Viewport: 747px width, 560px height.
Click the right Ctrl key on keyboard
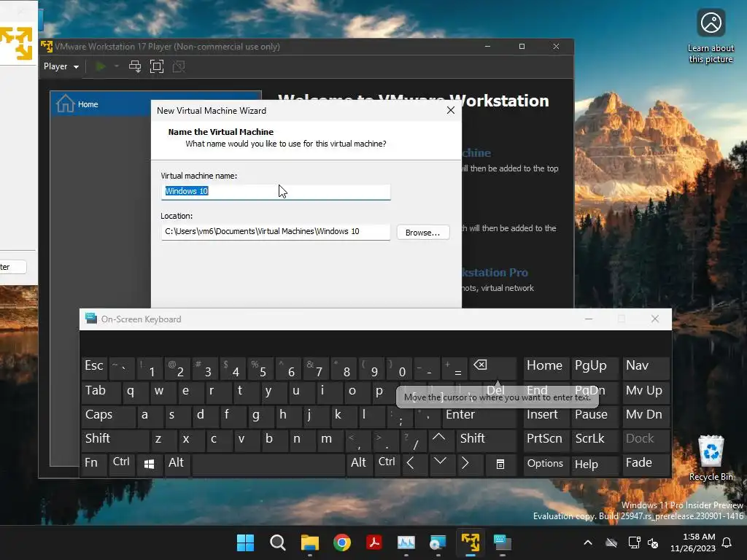pos(387,463)
